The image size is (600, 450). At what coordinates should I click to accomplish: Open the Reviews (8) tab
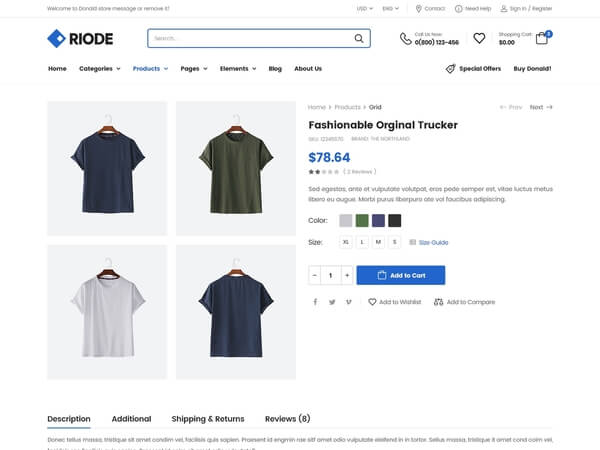[x=287, y=419]
